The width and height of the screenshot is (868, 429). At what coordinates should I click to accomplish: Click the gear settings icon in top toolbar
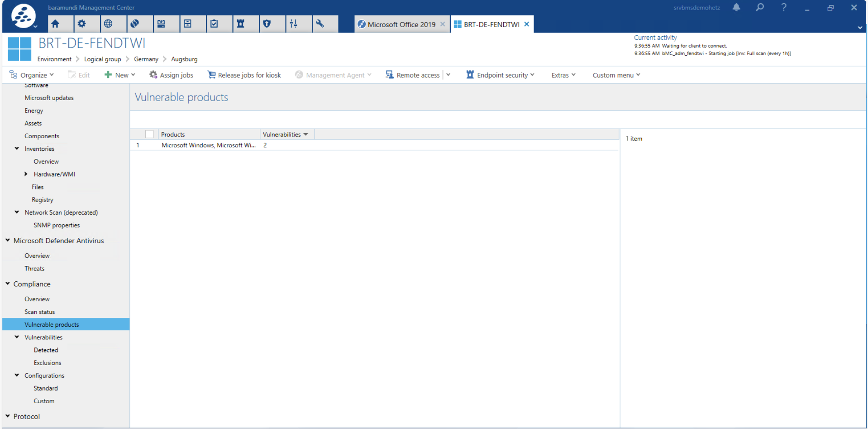[x=81, y=24]
